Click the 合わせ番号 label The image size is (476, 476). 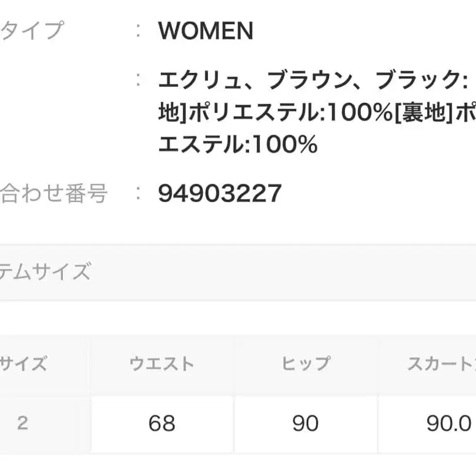pos(54,193)
